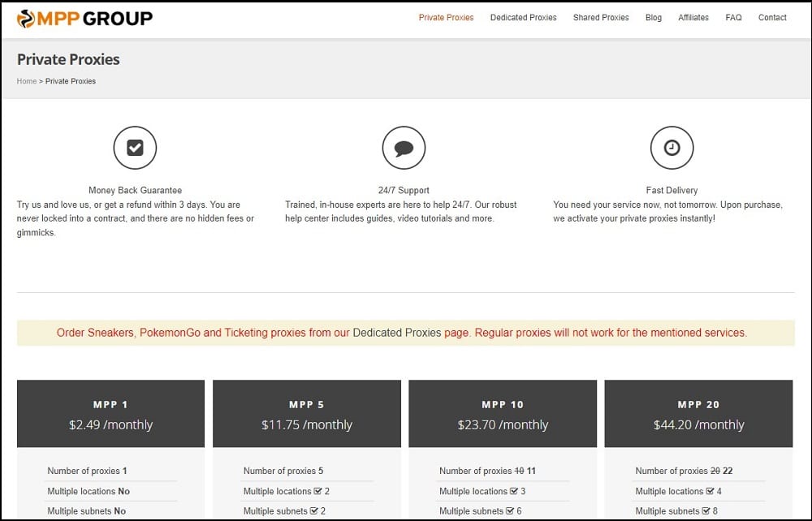Viewport: 812px width, 521px height.
Task: Click the check mark next to MPP 20 multiple locations
Action: click(710, 491)
